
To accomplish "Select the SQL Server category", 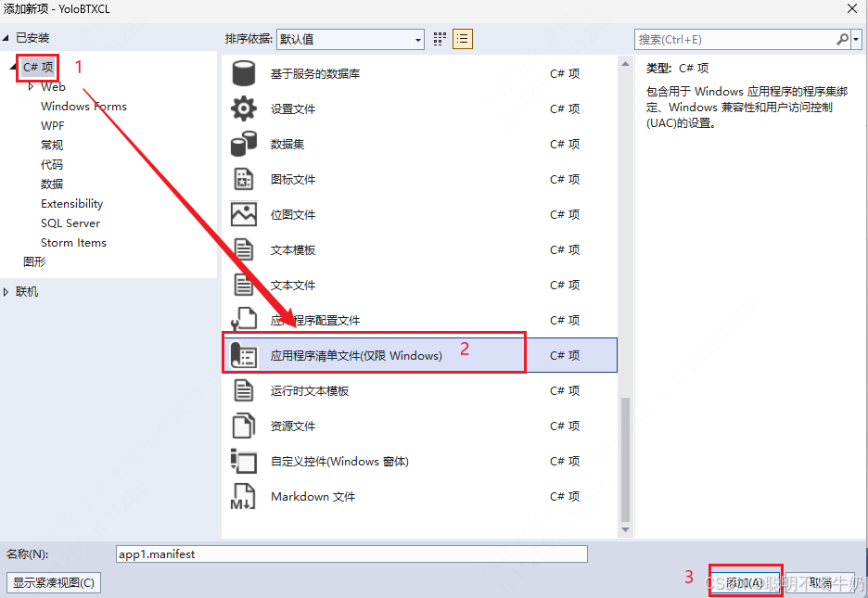I will pos(70,223).
